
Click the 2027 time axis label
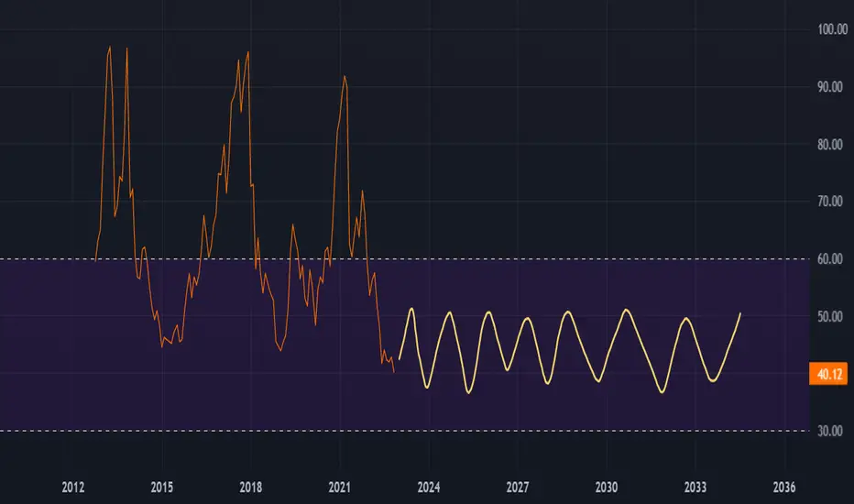pos(518,488)
